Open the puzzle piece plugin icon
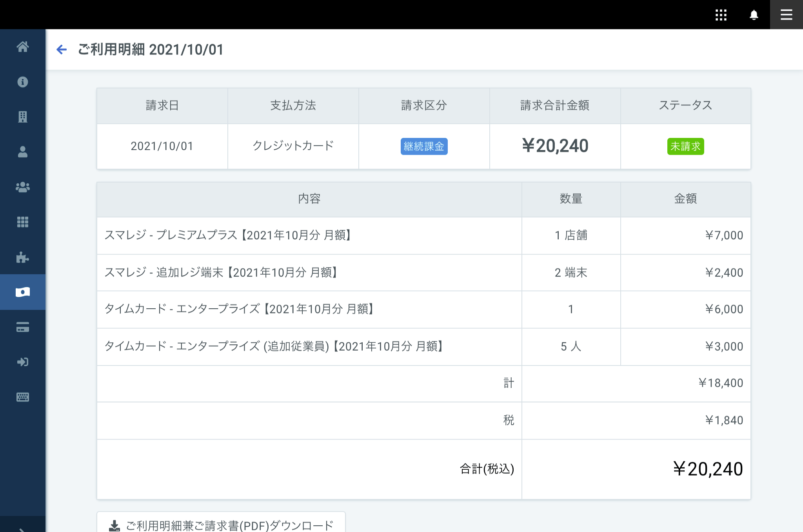 (x=23, y=257)
